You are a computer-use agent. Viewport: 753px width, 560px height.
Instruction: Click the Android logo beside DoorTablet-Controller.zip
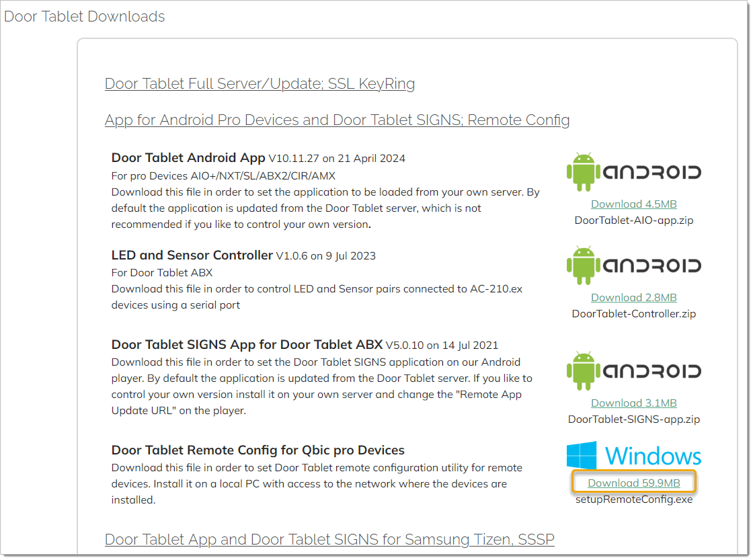(x=633, y=266)
